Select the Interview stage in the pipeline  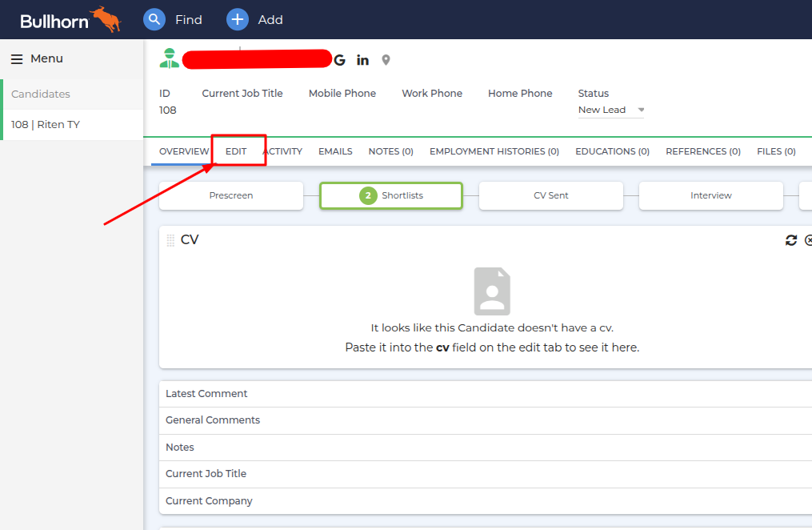tap(710, 195)
